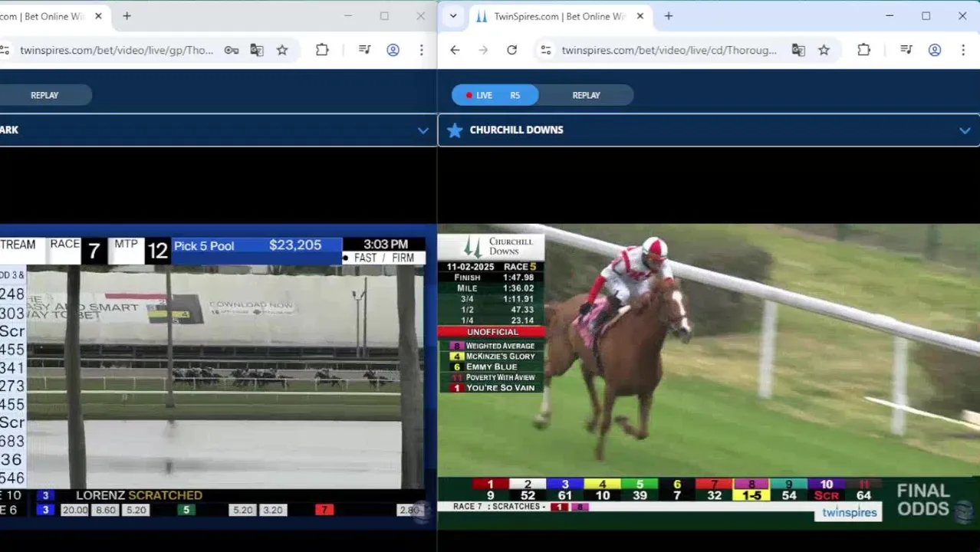Translate this page in right window
Screen dimensions: 980x552
tap(798, 50)
